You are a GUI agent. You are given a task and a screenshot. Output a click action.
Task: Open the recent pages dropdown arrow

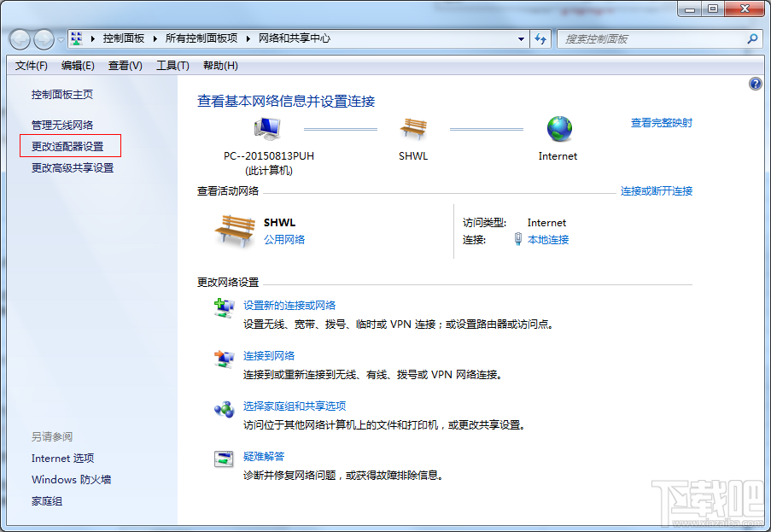61,40
